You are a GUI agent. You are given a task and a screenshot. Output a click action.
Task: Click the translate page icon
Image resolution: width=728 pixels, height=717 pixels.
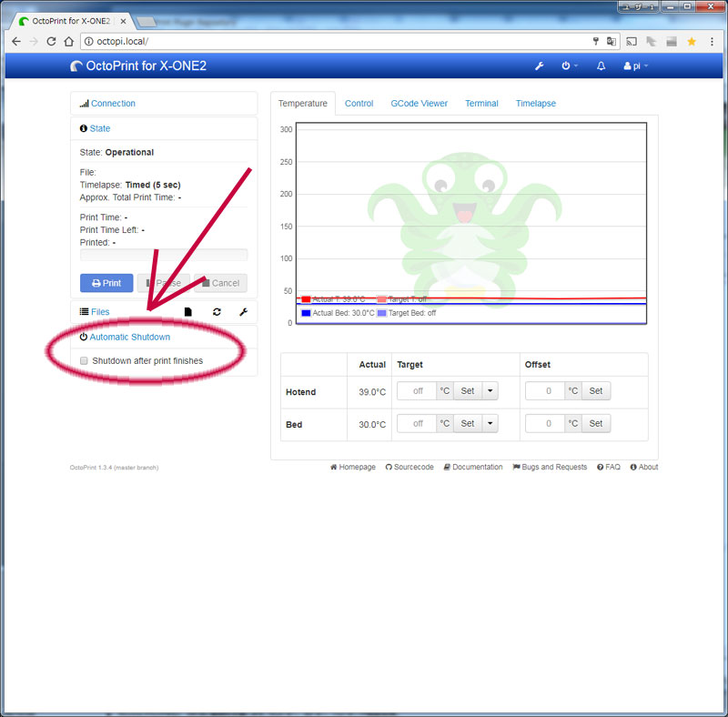point(612,41)
